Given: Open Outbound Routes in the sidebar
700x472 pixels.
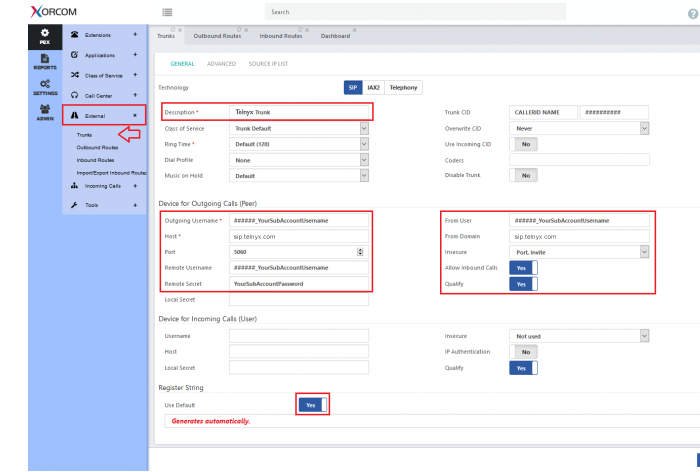Looking at the screenshot, I should (97, 147).
